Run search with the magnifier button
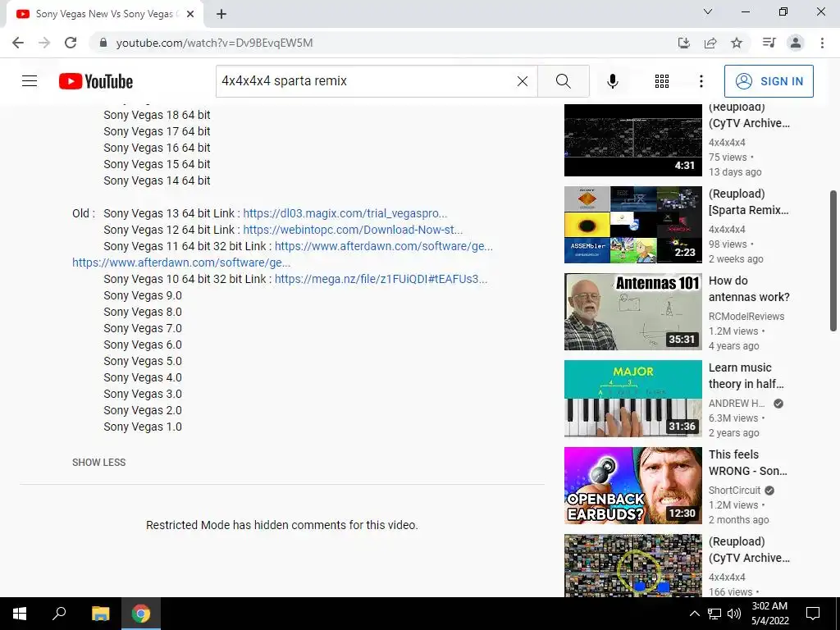Image resolution: width=840 pixels, height=630 pixels. point(563,81)
